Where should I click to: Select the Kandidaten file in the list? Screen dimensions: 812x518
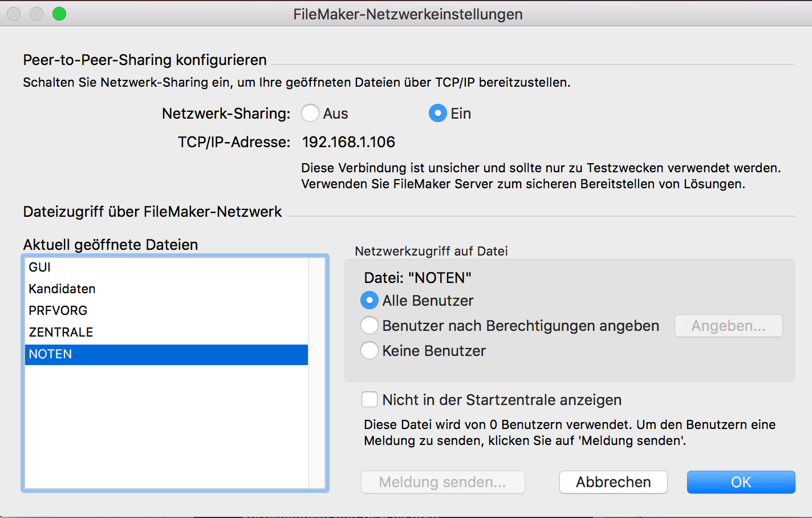click(x=167, y=289)
